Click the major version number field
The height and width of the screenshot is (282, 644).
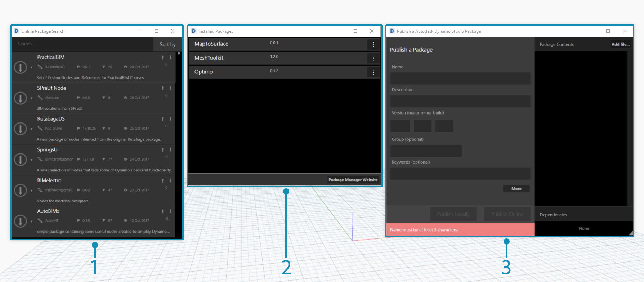click(400, 126)
